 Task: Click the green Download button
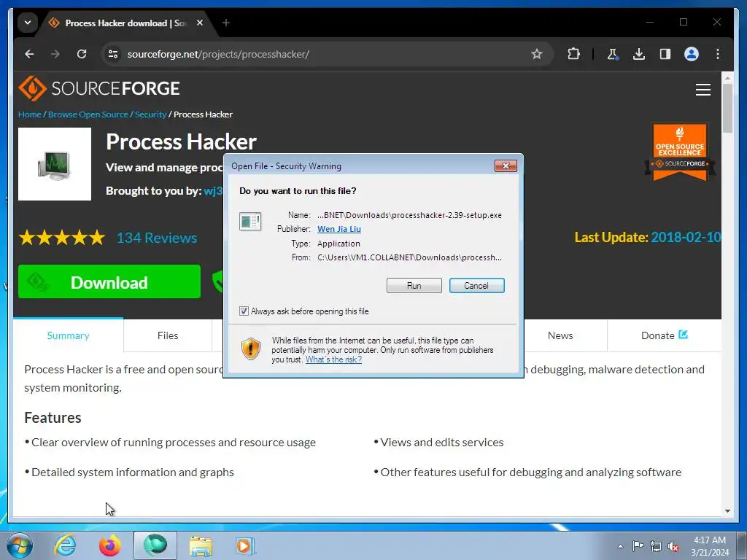coord(109,282)
